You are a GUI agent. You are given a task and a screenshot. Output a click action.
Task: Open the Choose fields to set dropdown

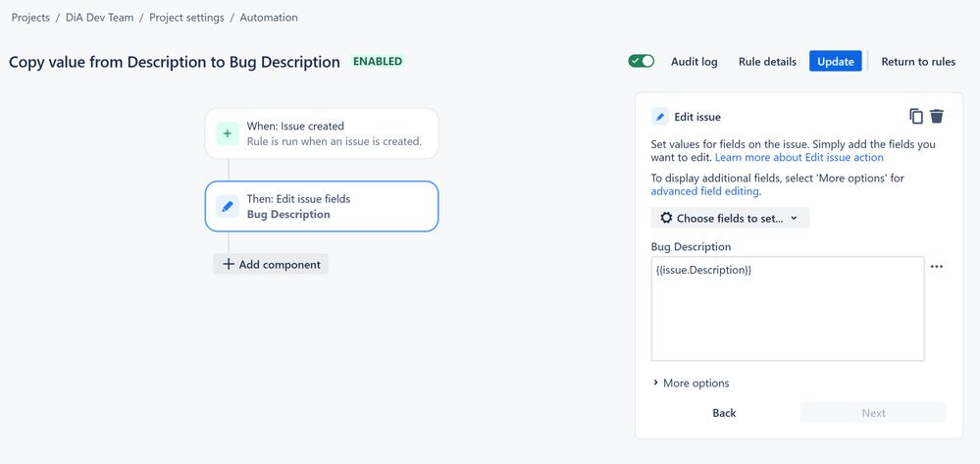point(730,218)
